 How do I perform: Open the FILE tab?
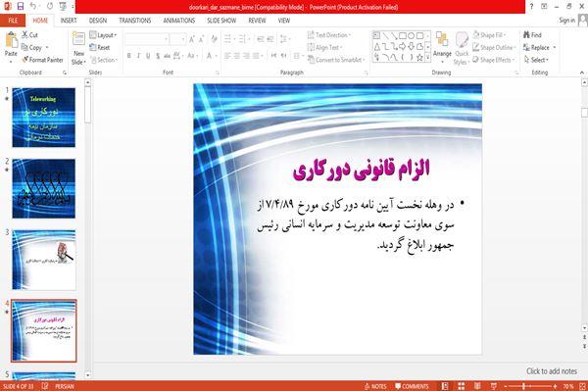[13, 21]
